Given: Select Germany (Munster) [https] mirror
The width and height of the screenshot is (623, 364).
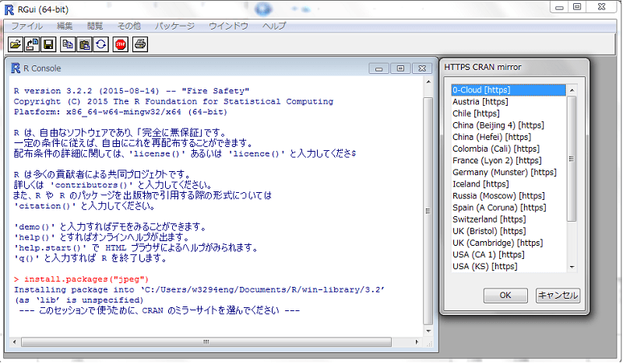Looking at the screenshot, I should [509, 173].
